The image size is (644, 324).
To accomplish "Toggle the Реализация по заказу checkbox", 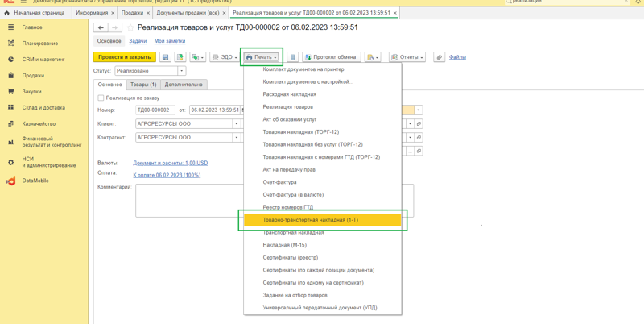I will [101, 98].
